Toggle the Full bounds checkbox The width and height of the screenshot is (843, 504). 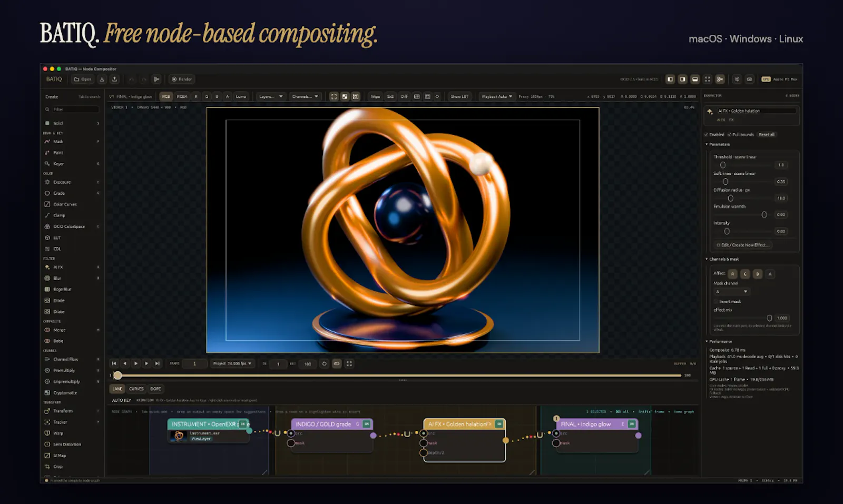729,134
